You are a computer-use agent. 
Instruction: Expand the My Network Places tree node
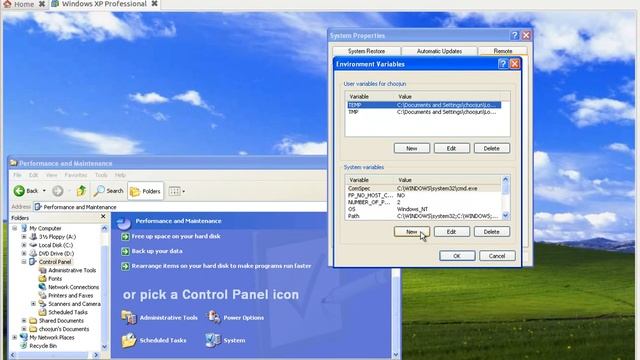point(15,338)
